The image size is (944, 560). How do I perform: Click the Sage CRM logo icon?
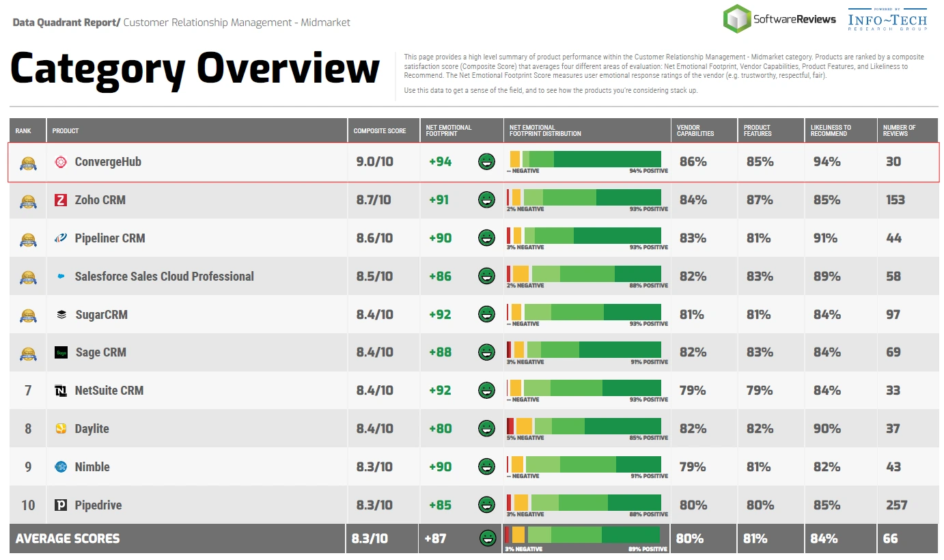(x=61, y=352)
